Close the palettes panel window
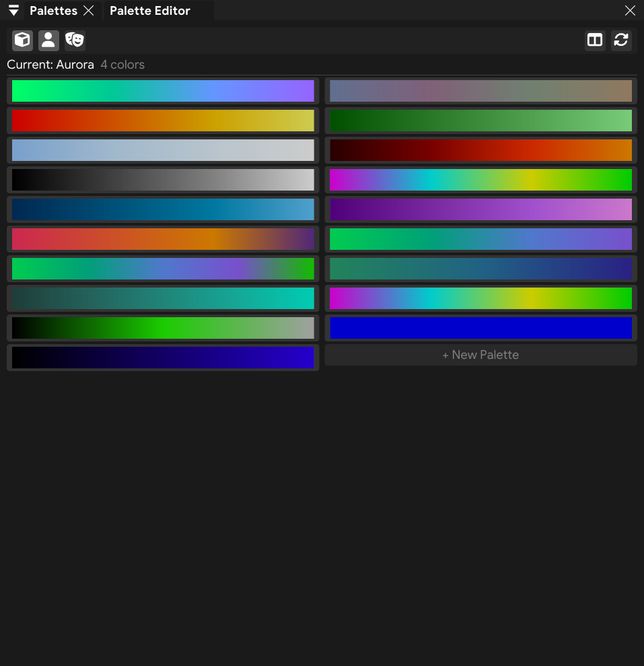The width and height of the screenshot is (644, 666). [x=630, y=11]
